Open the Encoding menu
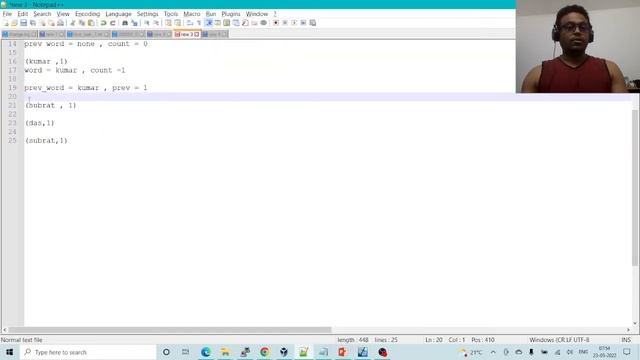Viewport: 640px width, 360px height. tap(87, 14)
